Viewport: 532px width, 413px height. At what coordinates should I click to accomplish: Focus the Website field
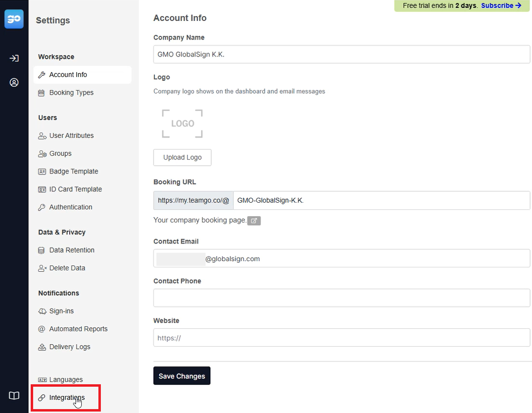pos(342,338)
